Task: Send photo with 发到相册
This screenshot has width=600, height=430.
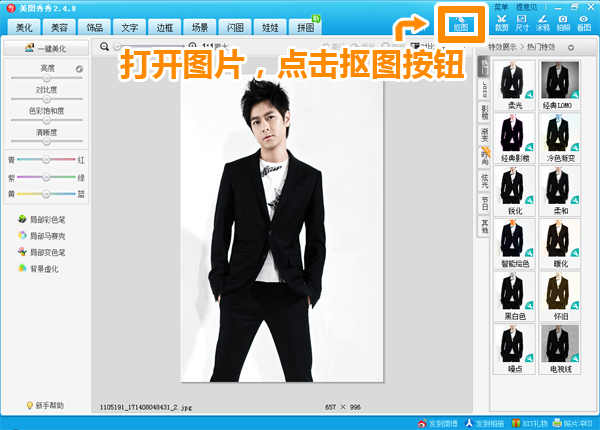Action: pos(484,423)
